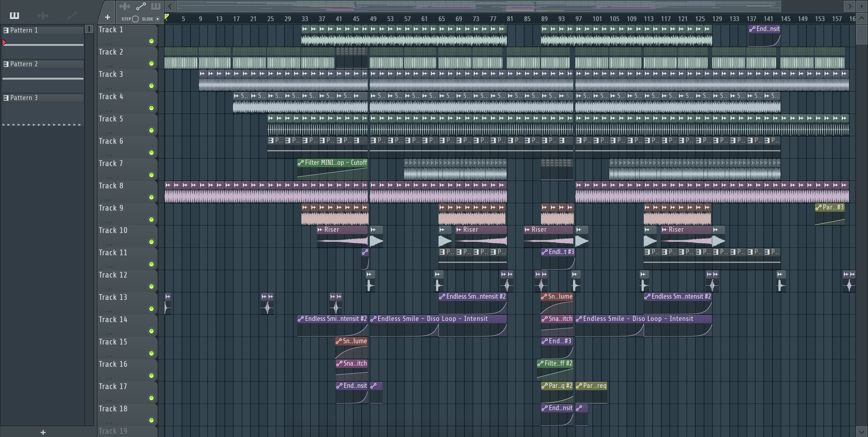Select the Track 16 header label
This screenshot has height=437, width=868.
pyautogui.click(x=113, y=364)
